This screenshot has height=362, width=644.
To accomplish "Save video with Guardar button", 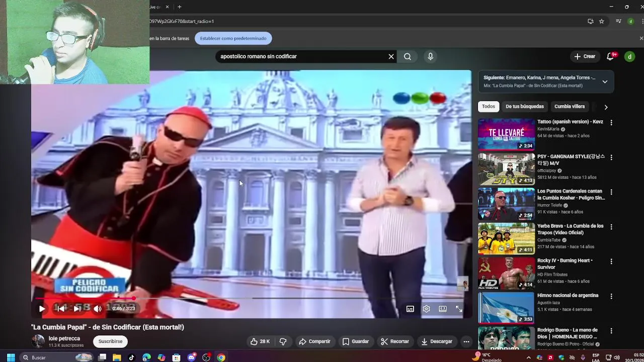I will click(356, 341).
